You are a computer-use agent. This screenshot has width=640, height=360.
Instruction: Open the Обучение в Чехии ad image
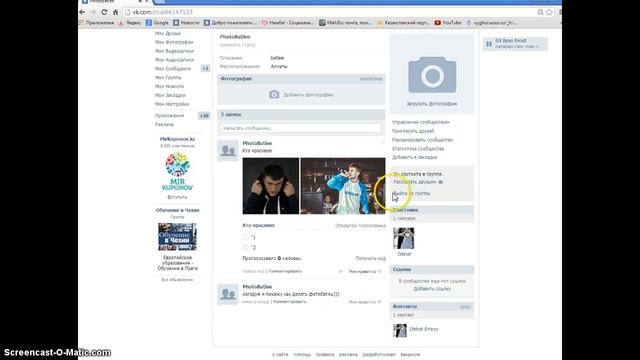[x=178, y=237]
